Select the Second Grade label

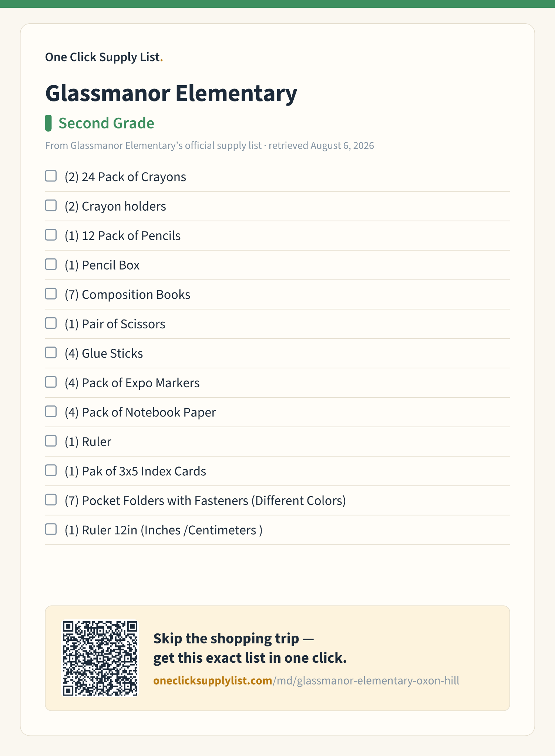(106, 123)
